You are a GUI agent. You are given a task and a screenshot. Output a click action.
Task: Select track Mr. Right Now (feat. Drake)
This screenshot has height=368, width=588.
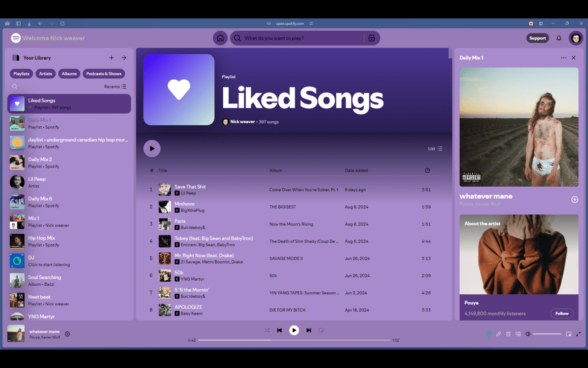(x=294, y=259)
